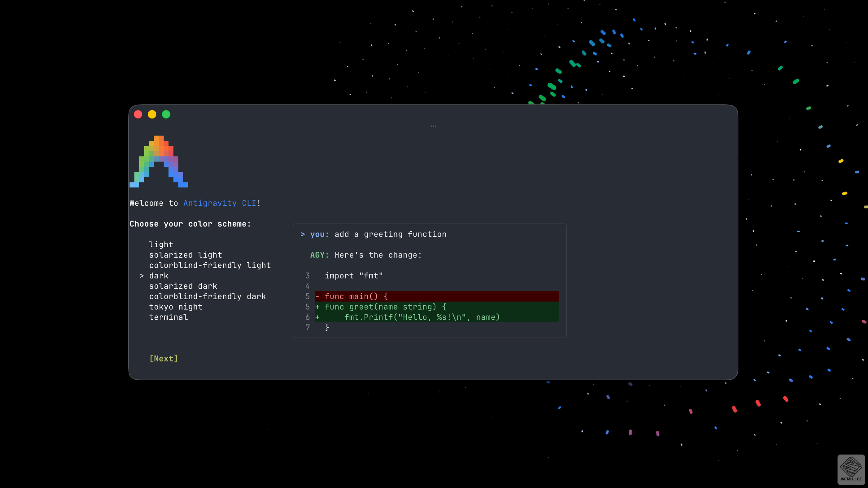The image size is (868, 488).
Task: Click the added fmt.Printf line
Action: pyautogui.click(x=437, y=317)
